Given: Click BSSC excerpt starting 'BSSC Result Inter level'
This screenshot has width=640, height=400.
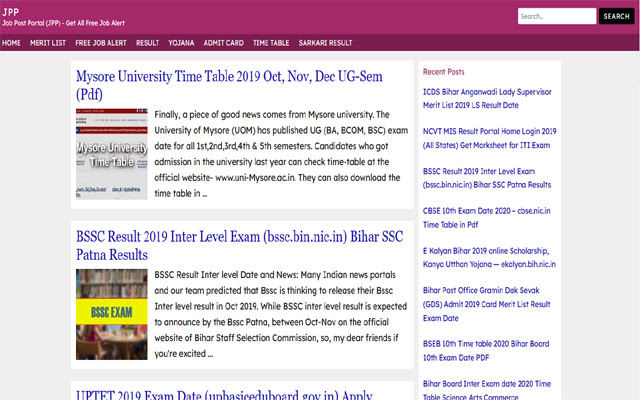Looking at the screenshot, I should tap(281, 314).
